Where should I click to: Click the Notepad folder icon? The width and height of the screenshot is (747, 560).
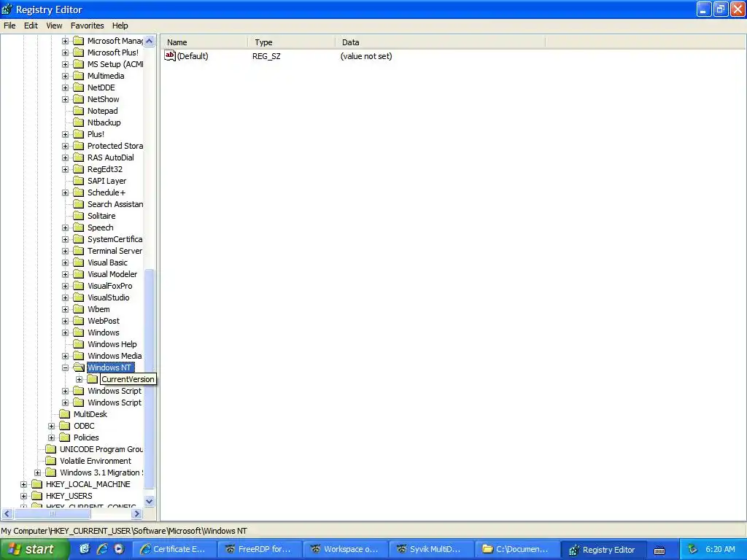(78, 111)
